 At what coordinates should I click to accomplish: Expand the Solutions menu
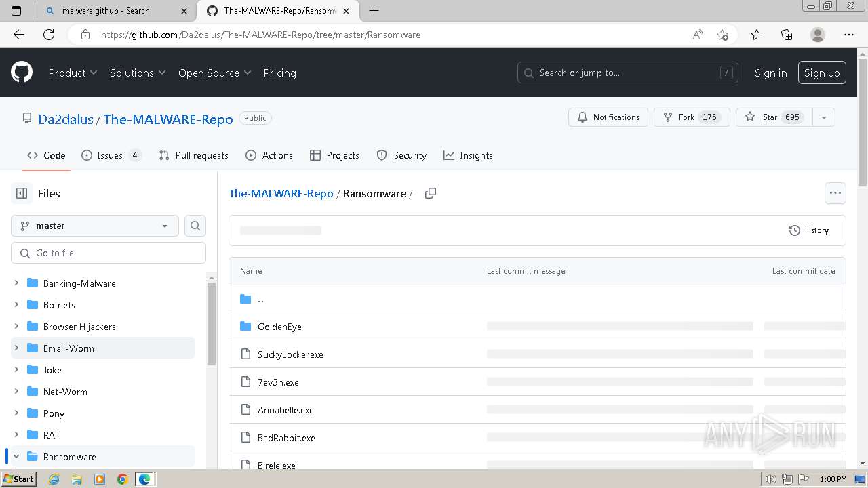pos(138,73)
